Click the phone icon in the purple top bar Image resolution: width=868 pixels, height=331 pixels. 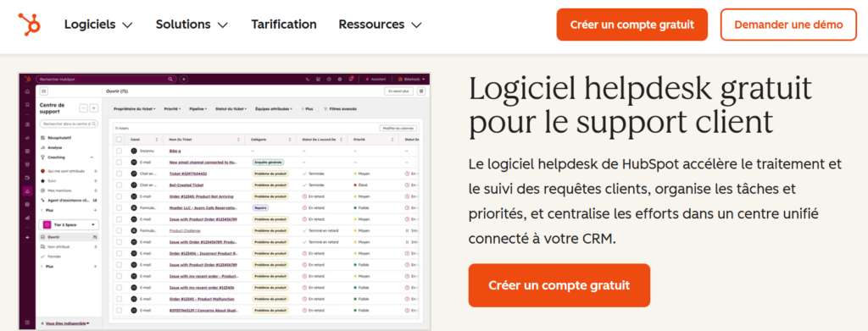click(x=308, y=80)
